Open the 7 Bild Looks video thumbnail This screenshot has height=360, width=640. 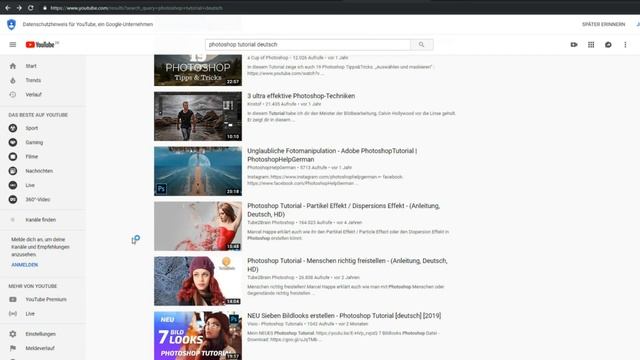pyautogui.click(x=198, y=336)
